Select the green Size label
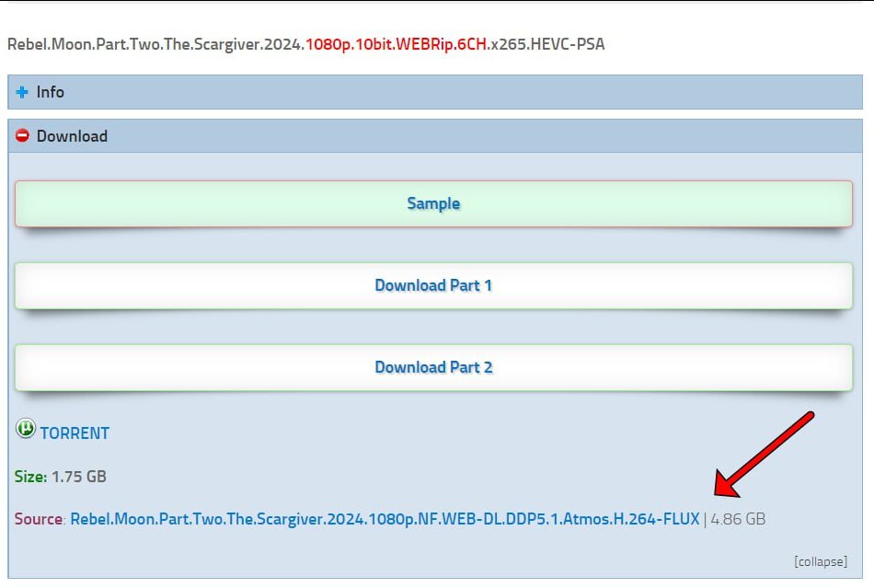874x588 pixels. click(x=30, y=477)
